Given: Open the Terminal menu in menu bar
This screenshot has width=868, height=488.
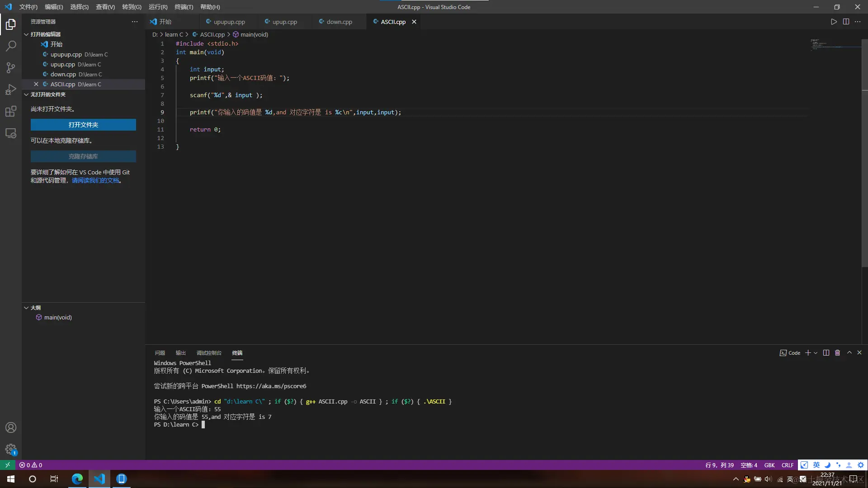Looking at the screenshot, I should (x=184, y=7).
